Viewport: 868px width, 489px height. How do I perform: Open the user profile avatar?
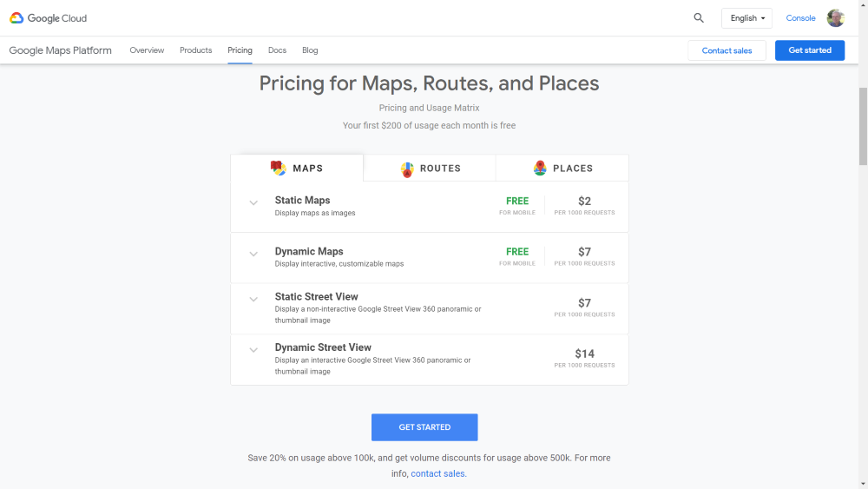tap(835, 18)
